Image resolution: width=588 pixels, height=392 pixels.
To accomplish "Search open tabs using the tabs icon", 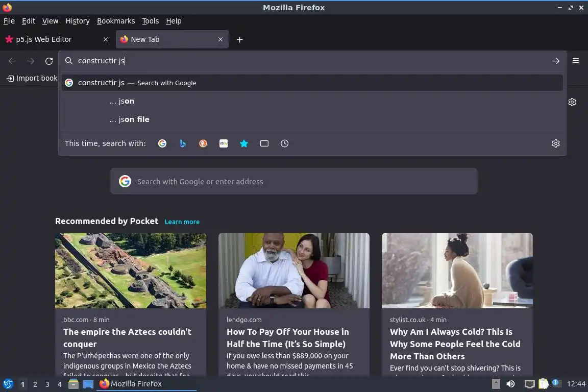I will pos(264,143).
